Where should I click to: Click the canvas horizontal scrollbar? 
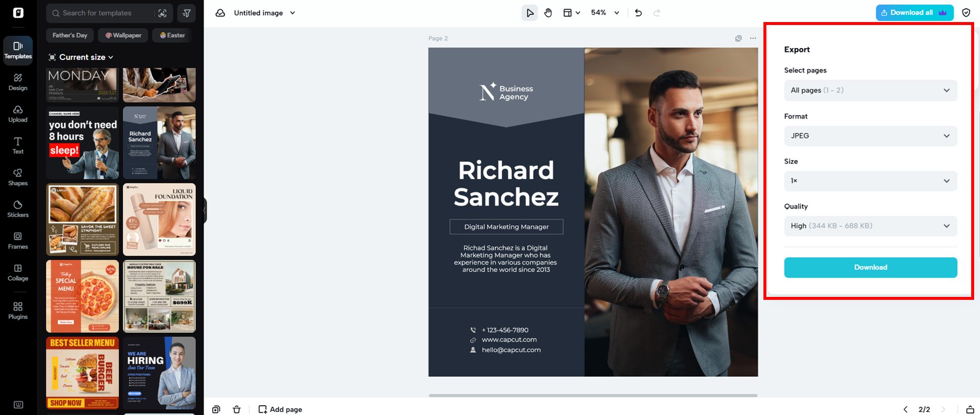point(593,395)
